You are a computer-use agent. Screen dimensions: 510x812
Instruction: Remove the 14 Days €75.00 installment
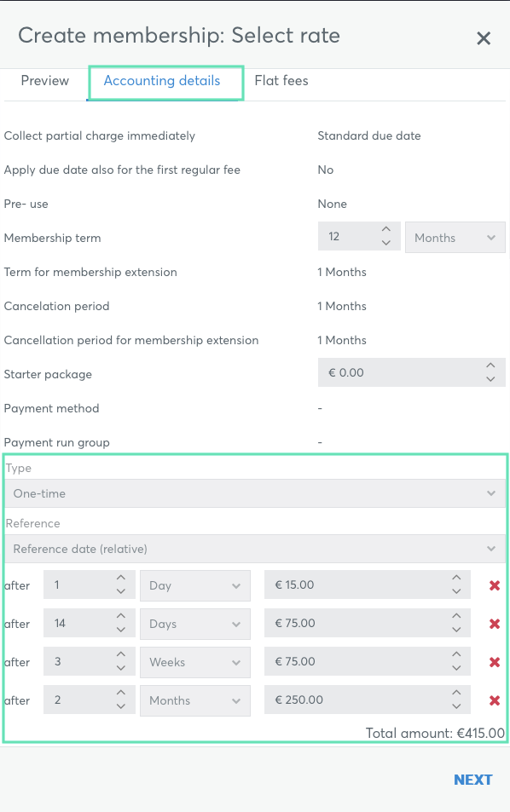click(x=495, y=624)
